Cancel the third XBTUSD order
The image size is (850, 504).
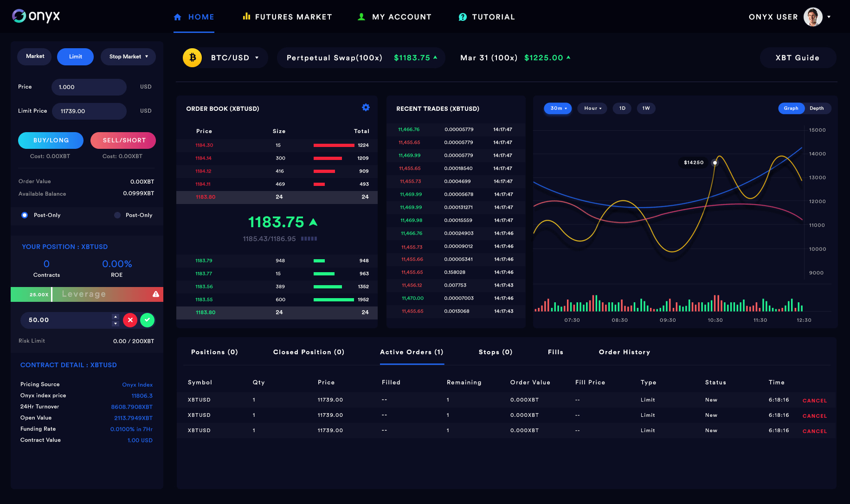pyautogui.click(x=815, y=431)
